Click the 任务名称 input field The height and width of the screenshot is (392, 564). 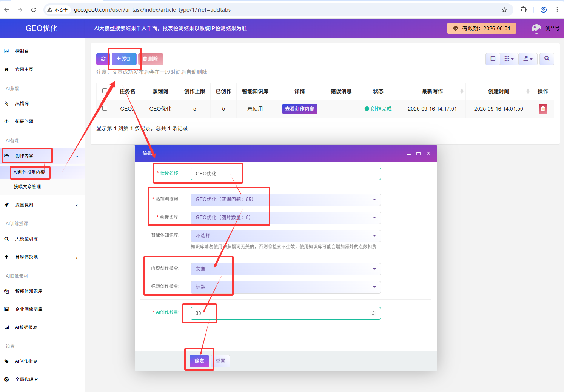coord(285,174)
